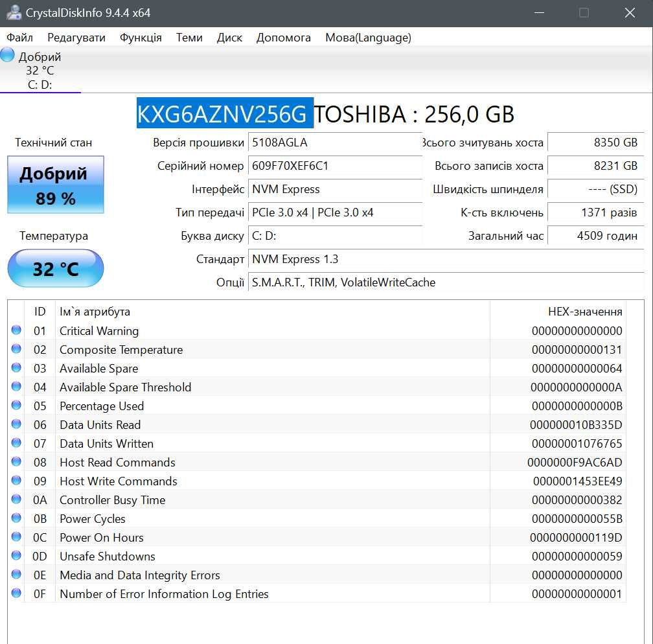Select the Data Units Written attribute name
This screenshot has height=644, width=653.
point(107,444)
